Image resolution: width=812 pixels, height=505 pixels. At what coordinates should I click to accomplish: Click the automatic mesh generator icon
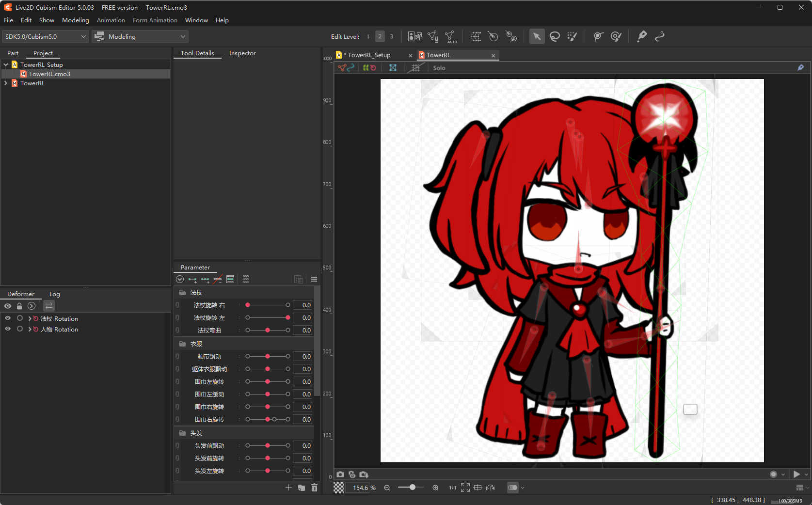pos(450,36)
